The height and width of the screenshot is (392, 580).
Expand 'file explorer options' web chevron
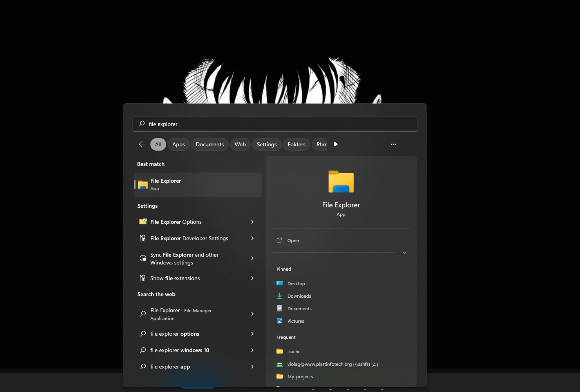252,334
